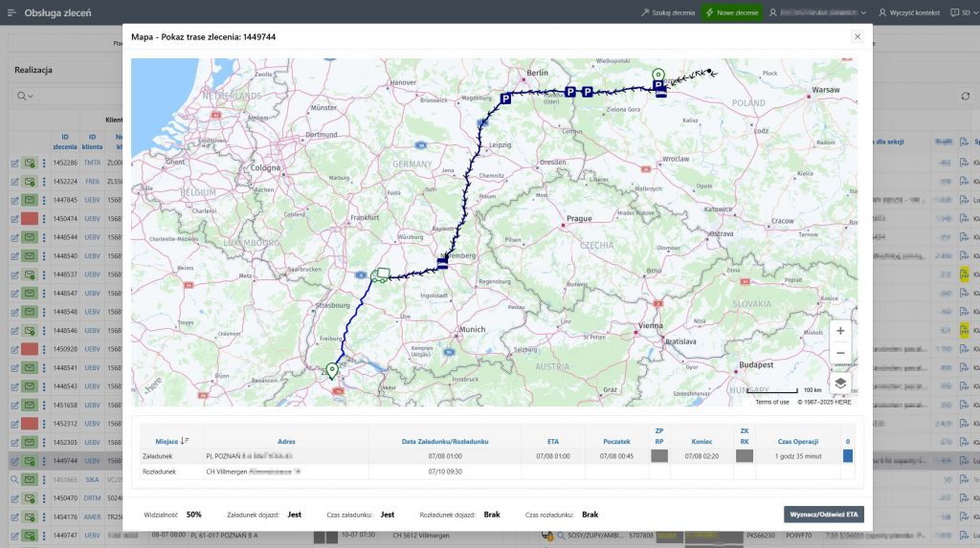
Task: Click the HERE Terms of use link
Action: point(772,402)
